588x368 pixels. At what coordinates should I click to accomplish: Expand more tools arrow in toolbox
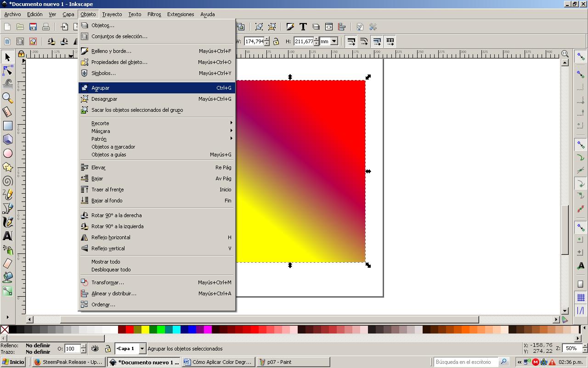coord(7,317)
